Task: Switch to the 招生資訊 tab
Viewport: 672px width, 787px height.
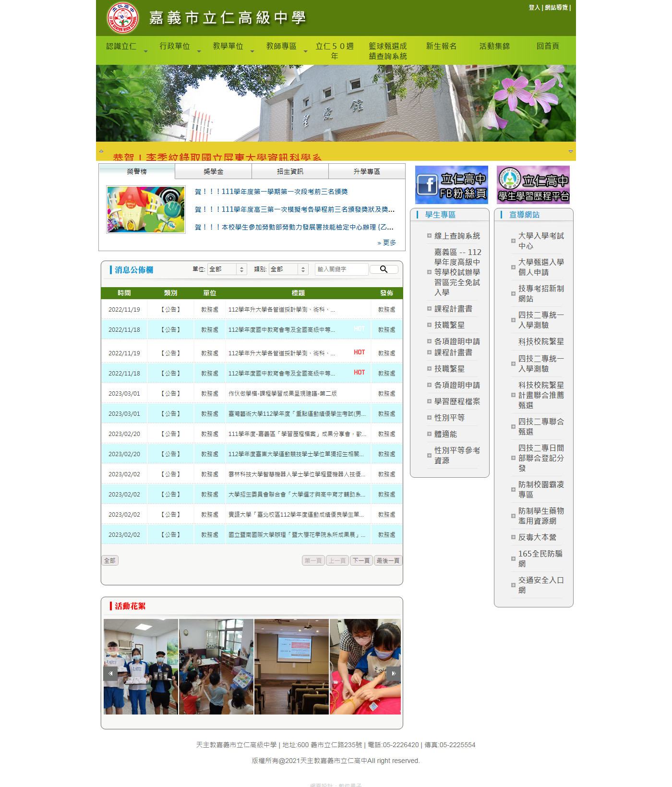Action: (x=290, y=171)
